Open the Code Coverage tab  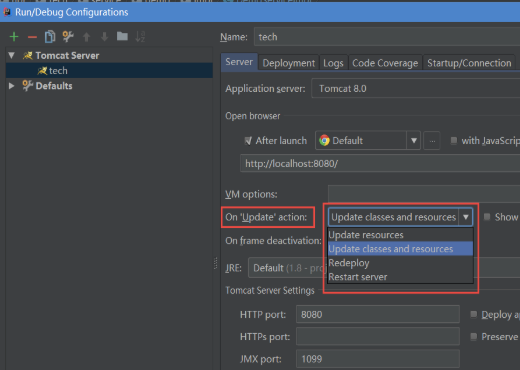(385, 63)
